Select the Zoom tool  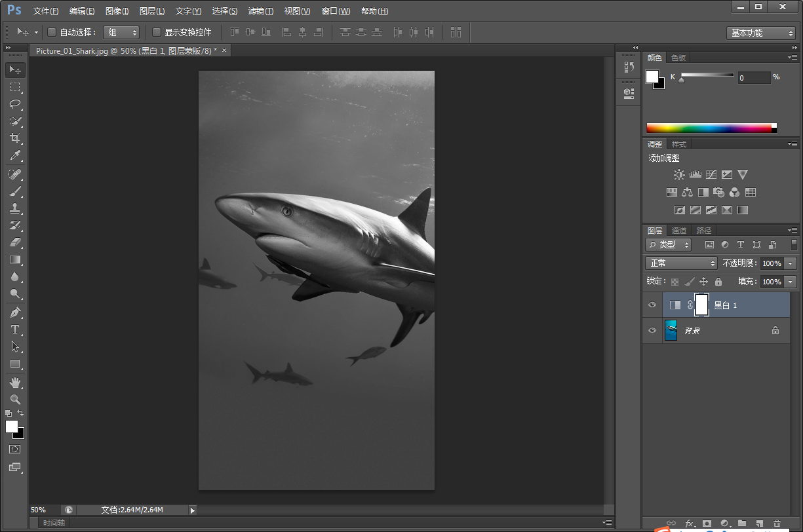click(x=14, y=399)
